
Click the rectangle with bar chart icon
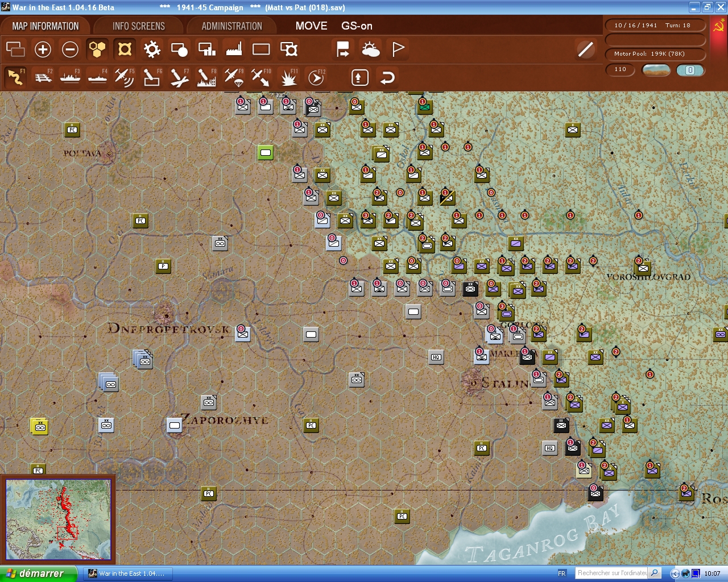(206, 49)
